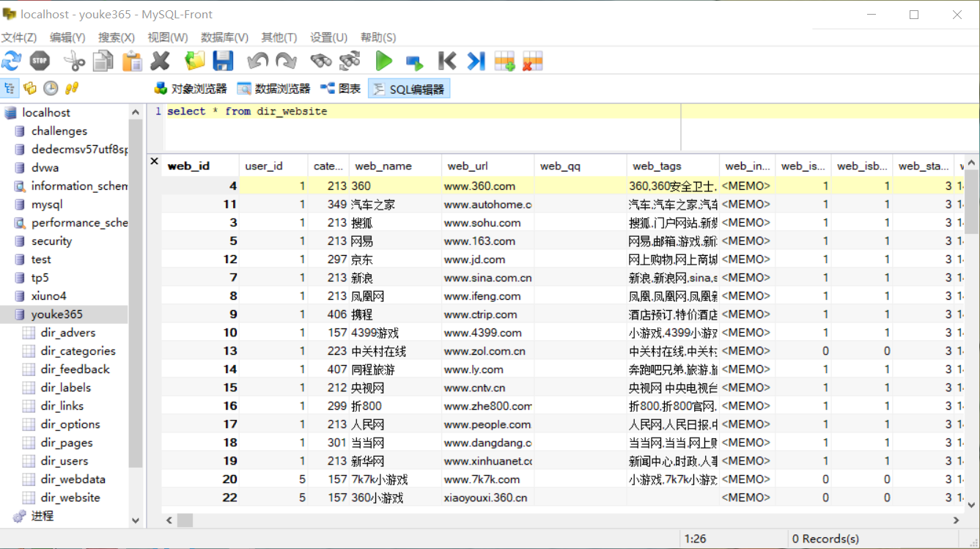Click the Save floppy disk icon
This screenshot has height=549, width=980.
(223, 61)
